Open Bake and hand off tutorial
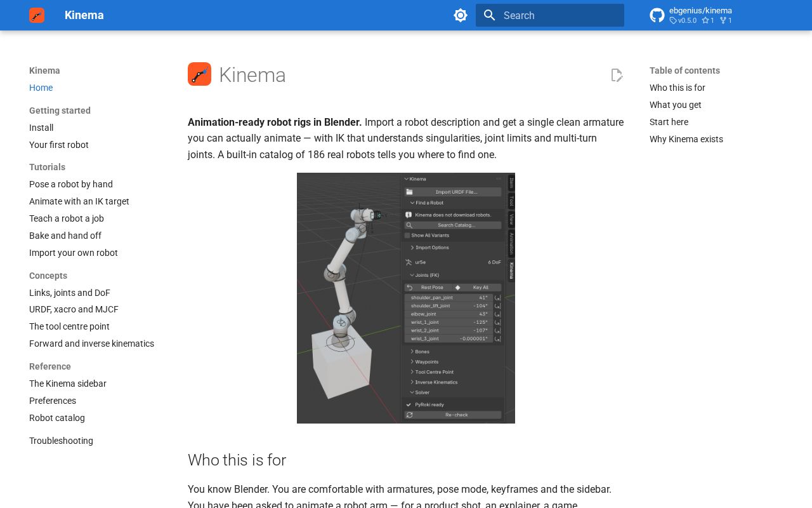Image resolution: width=812 pixels, height=508 pixels. click(65, 236)
